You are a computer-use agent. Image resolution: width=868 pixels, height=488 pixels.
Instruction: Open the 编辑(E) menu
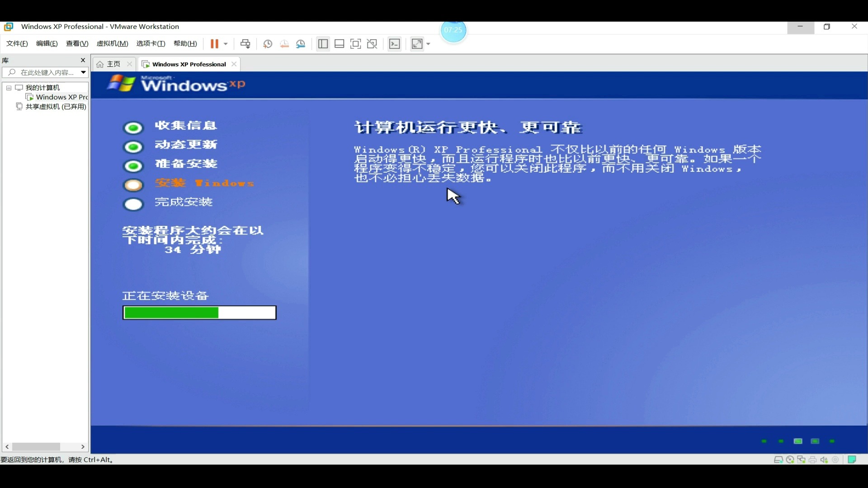[47, 43]
